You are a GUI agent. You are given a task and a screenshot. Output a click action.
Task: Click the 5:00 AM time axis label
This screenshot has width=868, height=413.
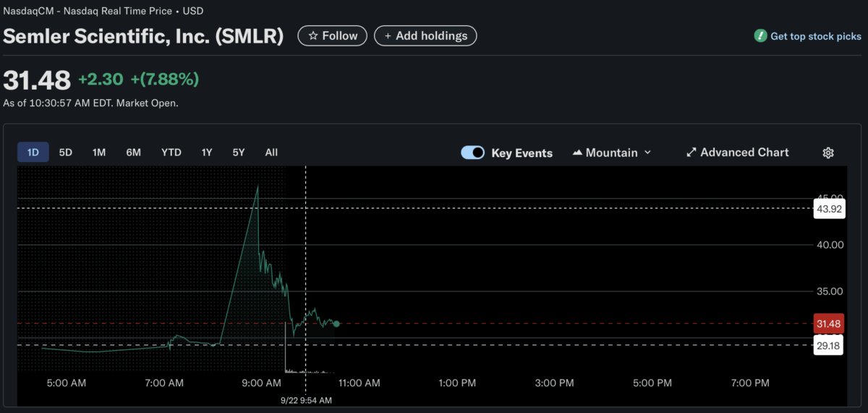(66, 383)
